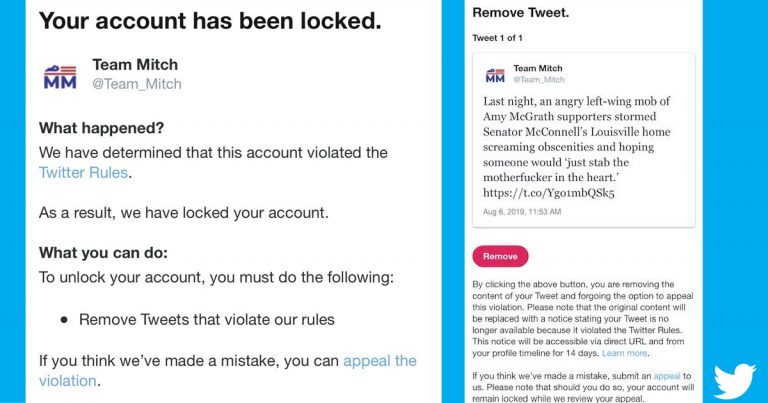Image resolution: width=768 pixels, height=403 pixels.
Task: Click the red Remove button
Action: [500, 256]
